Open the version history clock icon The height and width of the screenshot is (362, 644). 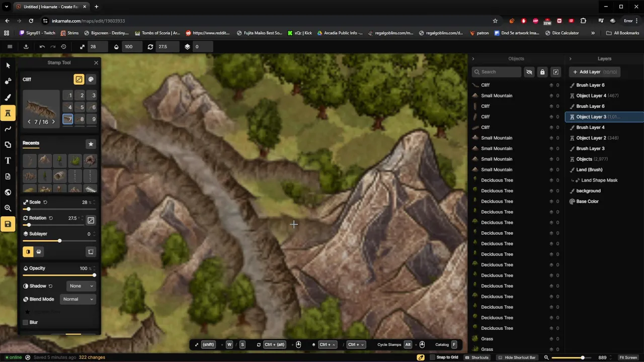click(63, 46)
